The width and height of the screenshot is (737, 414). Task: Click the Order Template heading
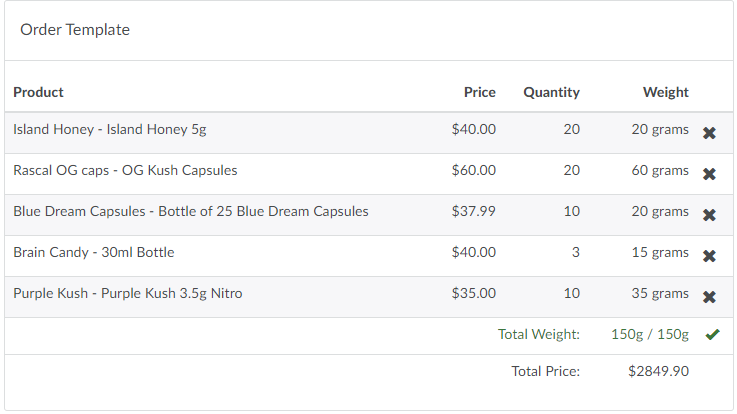coord(75,30)
